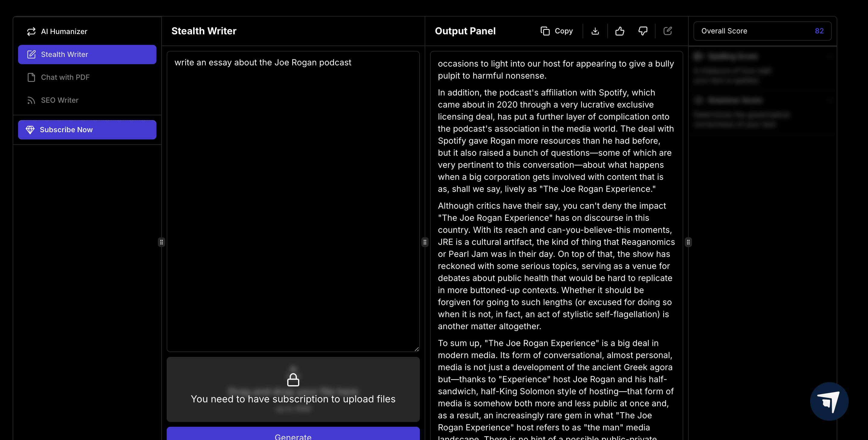Copy the output text
868x440 pixels.
557,31
